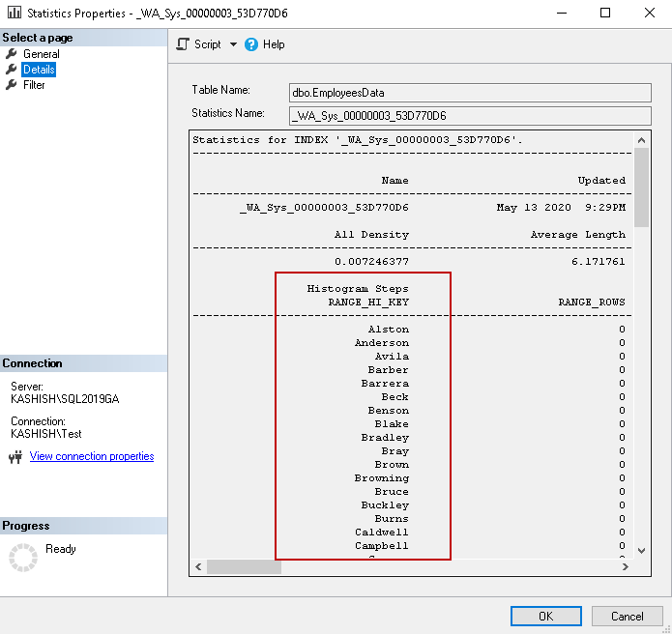Click the 'Bray' histogram entry

pos(395,451)
